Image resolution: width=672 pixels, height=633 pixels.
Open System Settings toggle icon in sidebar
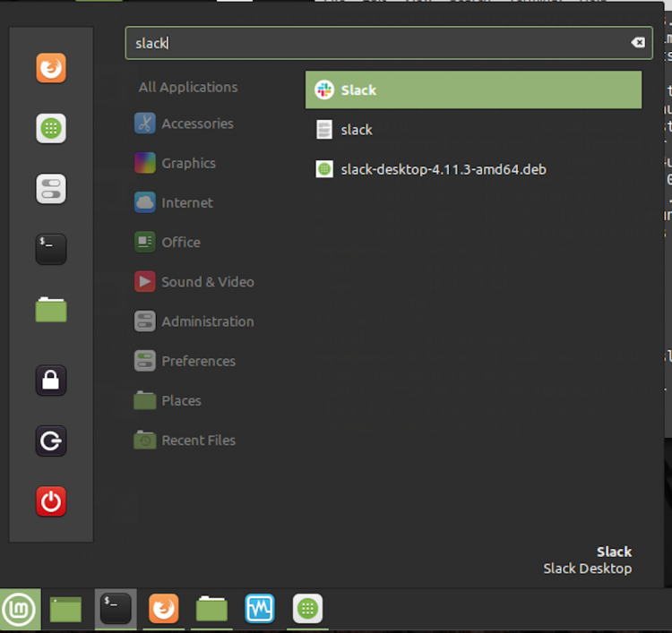51,188
